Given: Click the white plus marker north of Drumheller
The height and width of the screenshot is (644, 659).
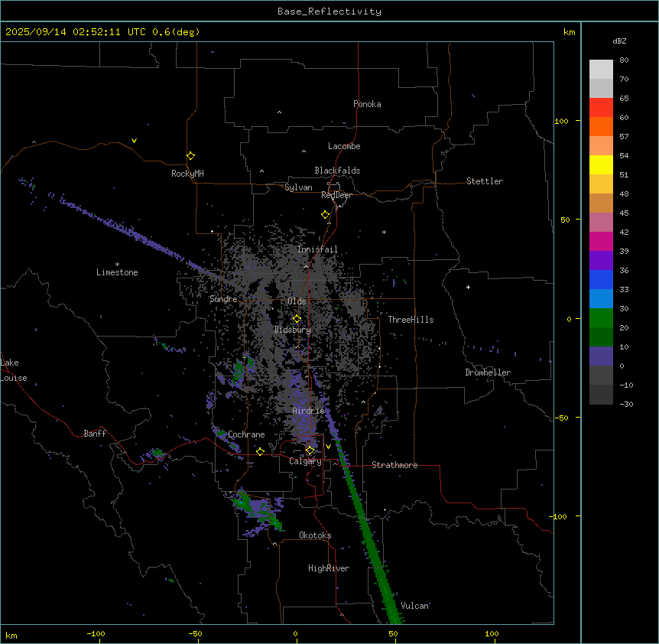Looking at the screenshot, I should tap(468, 287).
